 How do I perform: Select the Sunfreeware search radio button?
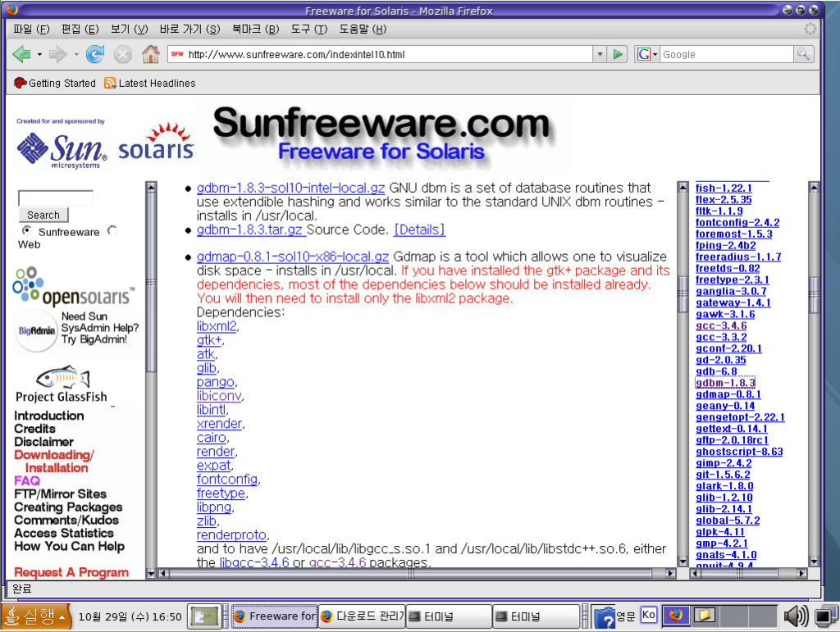tap(27, 230)
